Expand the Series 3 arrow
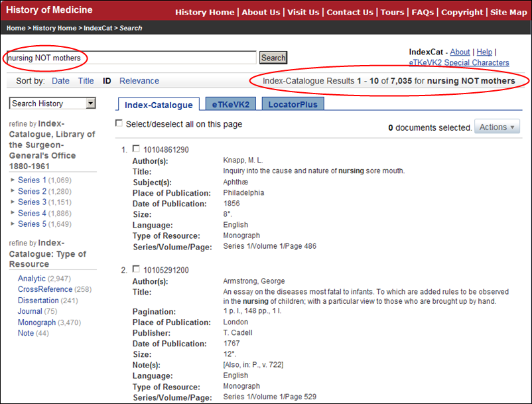The height and width of the screenshot is (404, 532). coord(13,202)
